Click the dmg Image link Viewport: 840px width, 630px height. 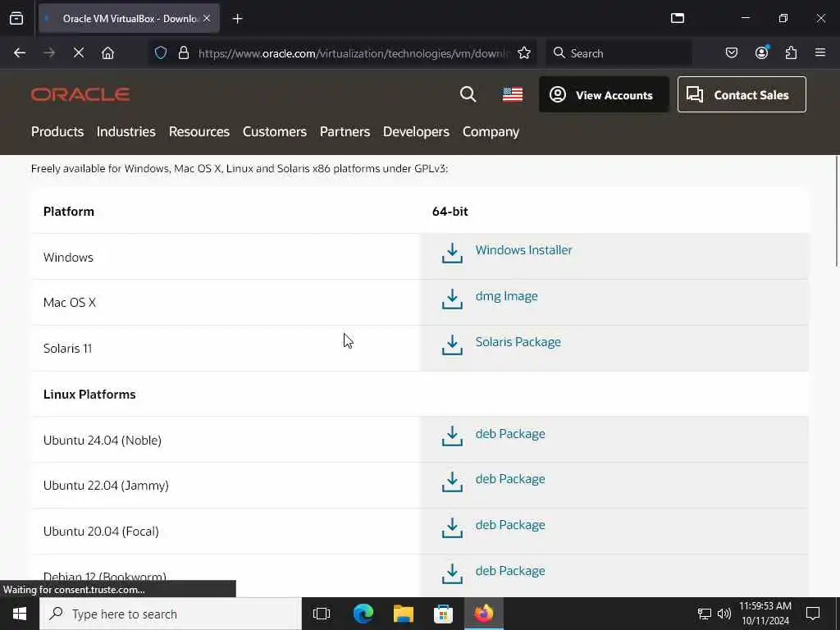(506, 296)
